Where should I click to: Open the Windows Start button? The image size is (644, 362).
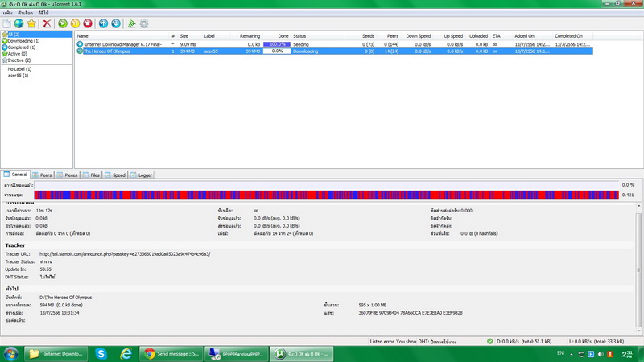coord(10,354)
